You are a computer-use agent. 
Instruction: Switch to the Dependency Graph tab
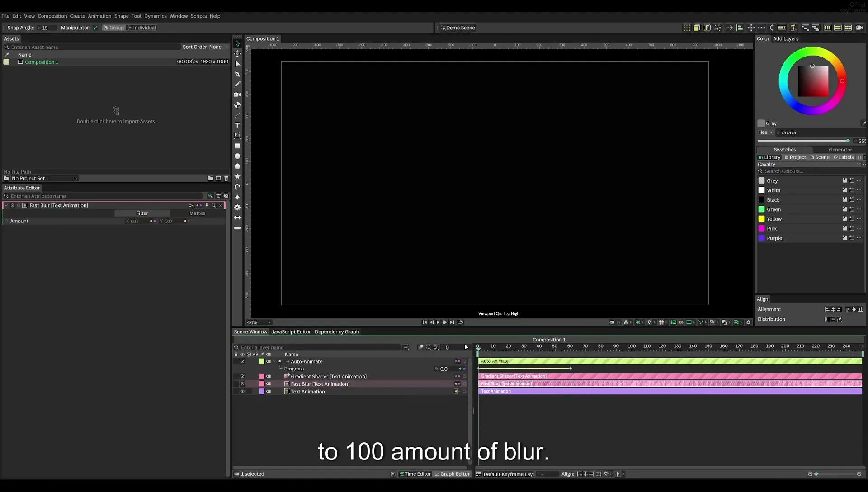(337, 332)
